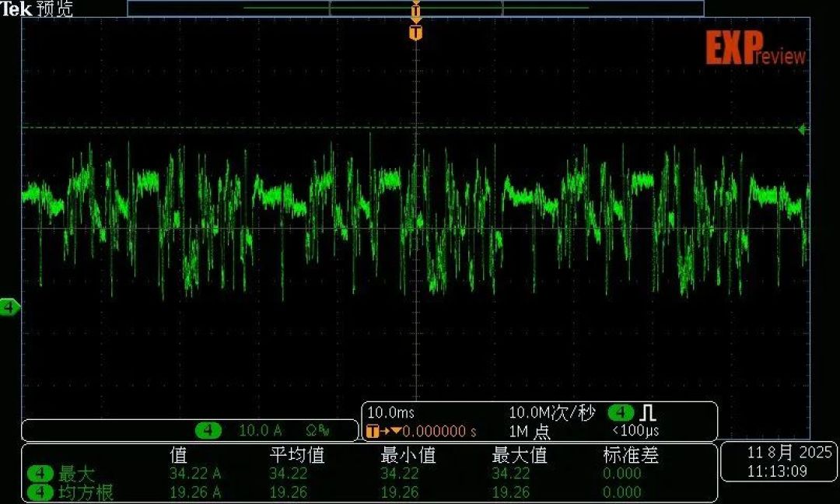Click the bandwidth limit Ω indicator
Image resolution: width=840 pixels, height=504 pixels.
317,430
